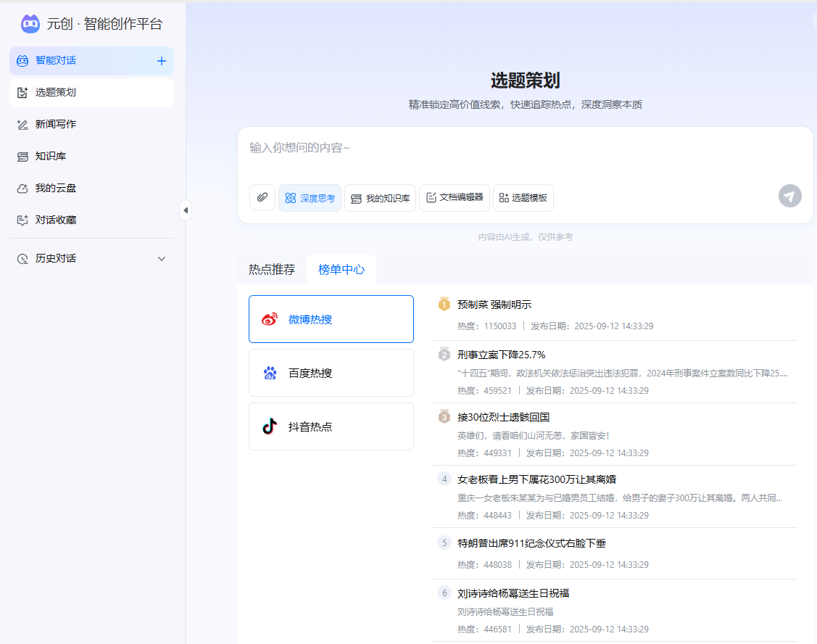Enable 我的知识库 in the input toolbar

(380, 197)
